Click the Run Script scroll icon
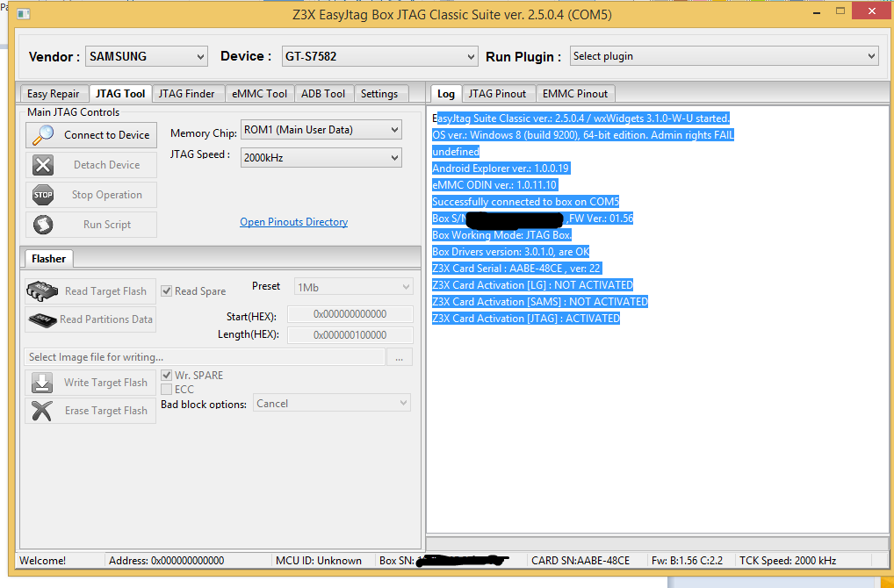Image resolution: width=894 pixels, height=588 pixels. click(x=43, y=225)
